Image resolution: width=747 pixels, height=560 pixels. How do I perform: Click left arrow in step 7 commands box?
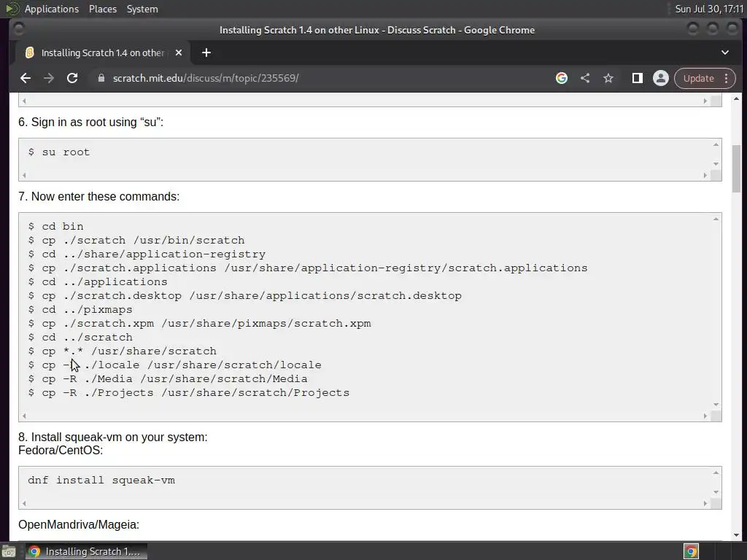coord(24,416)
